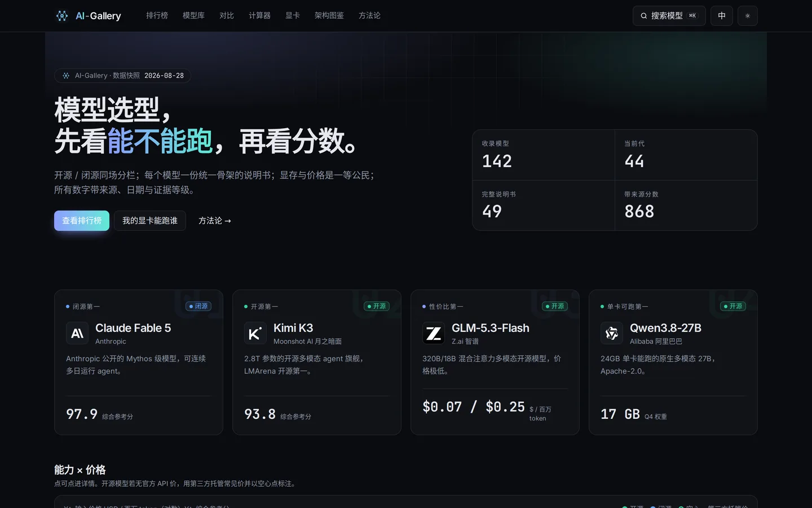The width and height of the screenshot is (812, 508).
Task: Click the AI-Gallery logo icon in navbar
Action: (62, 16)
